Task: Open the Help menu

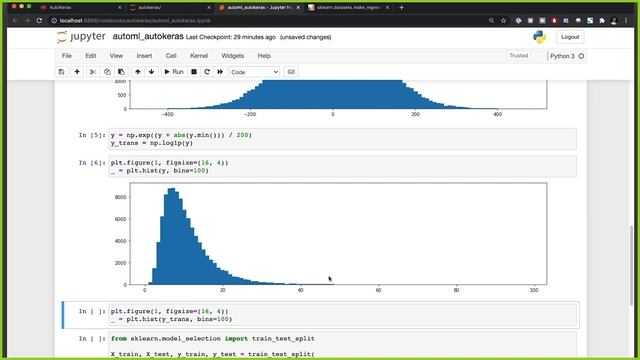Action: [x=264, y=56]
